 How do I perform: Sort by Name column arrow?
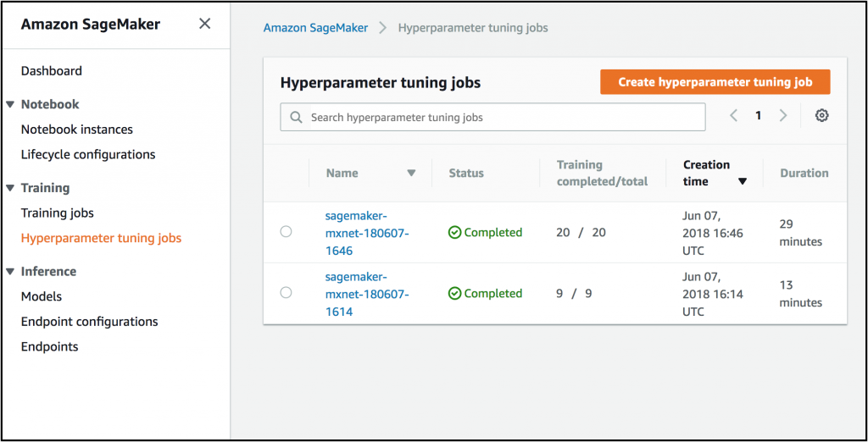click(411, 173)
